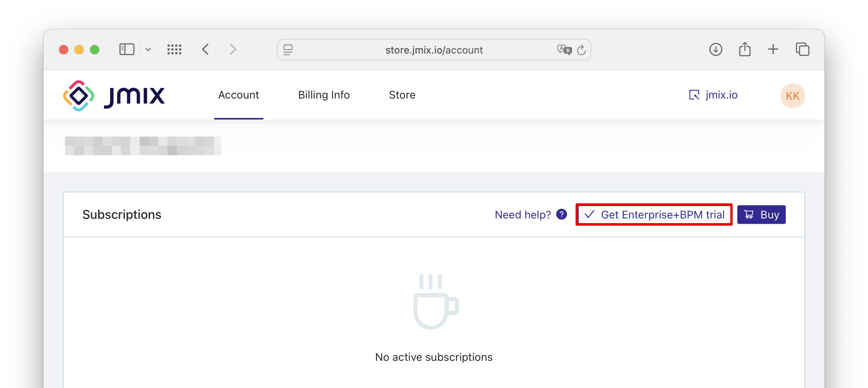Open the tab overview icon
868x388 pixels.
802,49
